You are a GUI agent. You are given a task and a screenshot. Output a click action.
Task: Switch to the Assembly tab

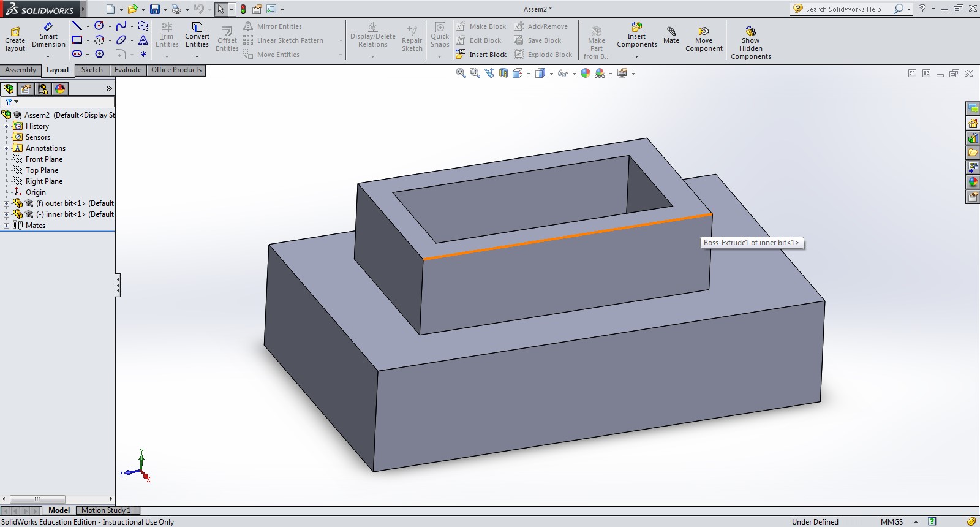(21, 70)
